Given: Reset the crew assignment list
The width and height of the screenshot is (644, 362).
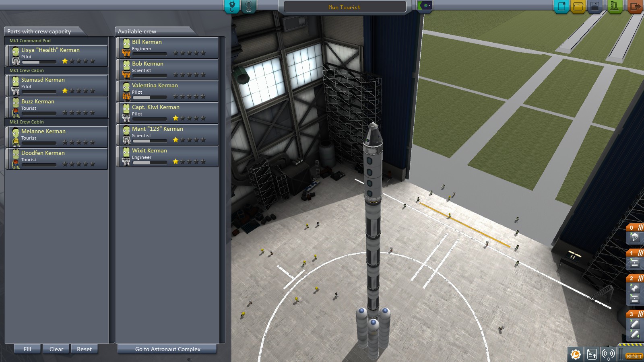Looking at the screenshot, I should (x=84, y=349).
